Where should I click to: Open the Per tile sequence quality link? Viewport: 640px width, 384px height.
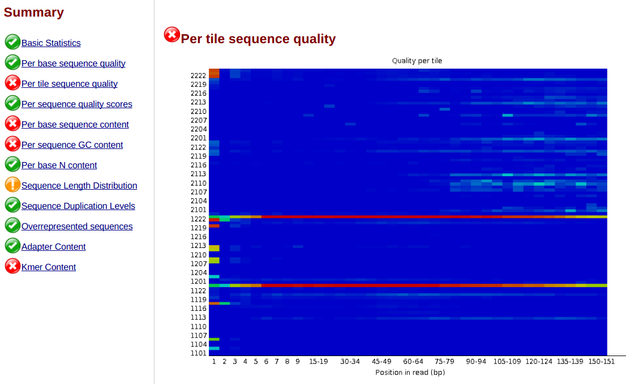click(x=69, y=84)
